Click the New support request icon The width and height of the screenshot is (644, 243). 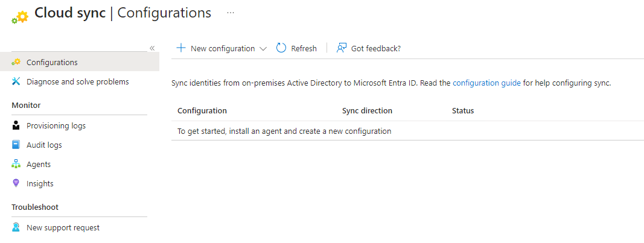pos(16,228)
